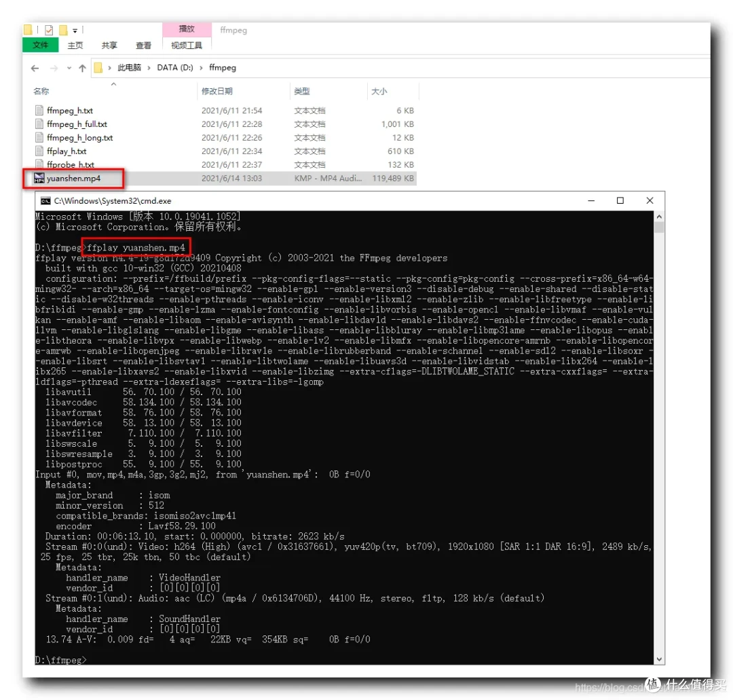This screenshot has height=700, width=733.
Task: Click the final D:\ffmpeg> prompt line in cmd
Action: point(61,660)
